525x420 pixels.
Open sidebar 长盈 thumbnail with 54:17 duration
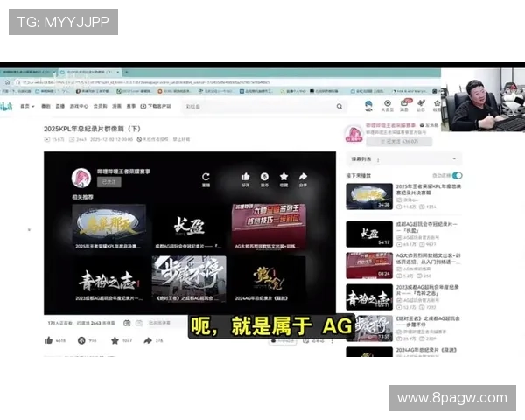[x=369, y=234]
